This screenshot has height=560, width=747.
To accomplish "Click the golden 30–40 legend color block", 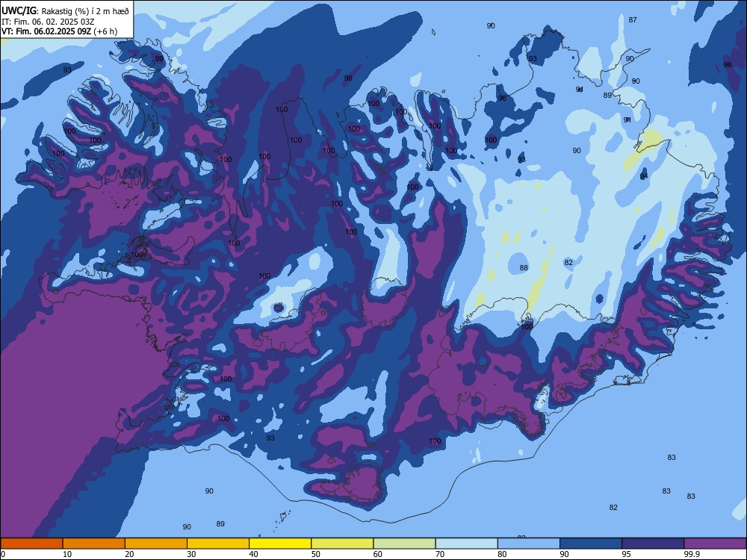I will tap(218, 544).
